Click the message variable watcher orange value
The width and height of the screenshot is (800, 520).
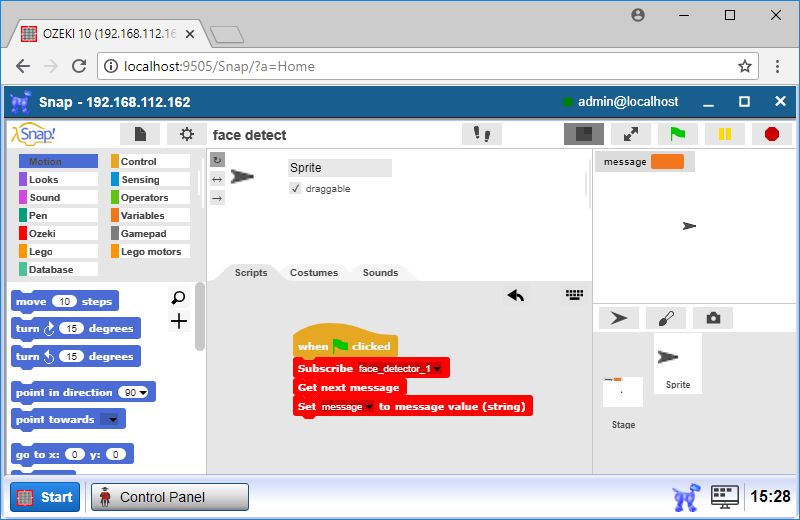pos(667,162)
